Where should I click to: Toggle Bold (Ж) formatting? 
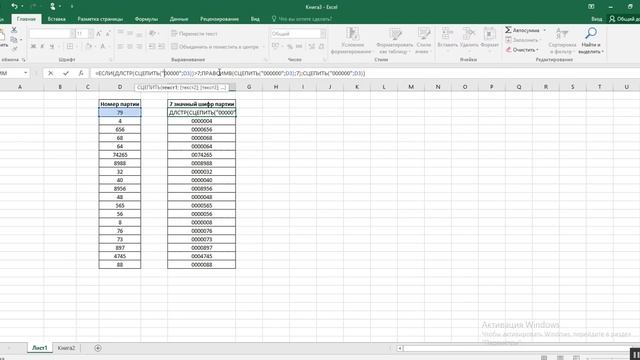pyautogui.click(x=33, y=47)
